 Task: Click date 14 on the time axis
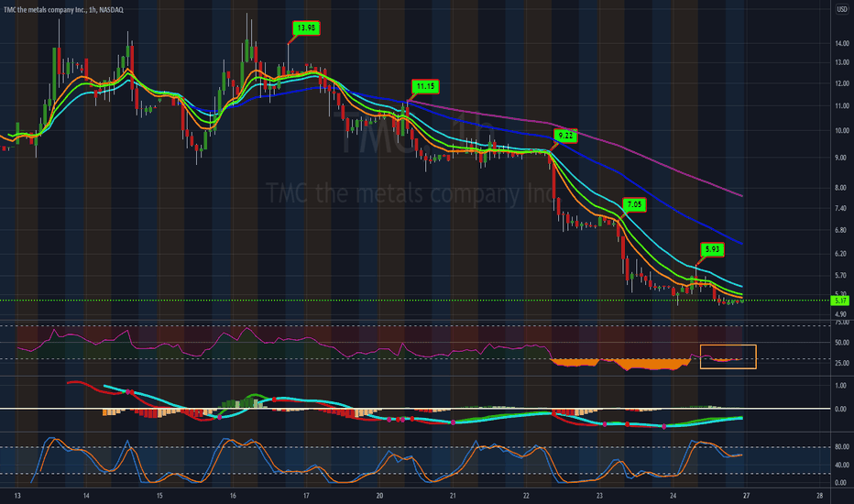pyautogui.click(x=86, y=496)
